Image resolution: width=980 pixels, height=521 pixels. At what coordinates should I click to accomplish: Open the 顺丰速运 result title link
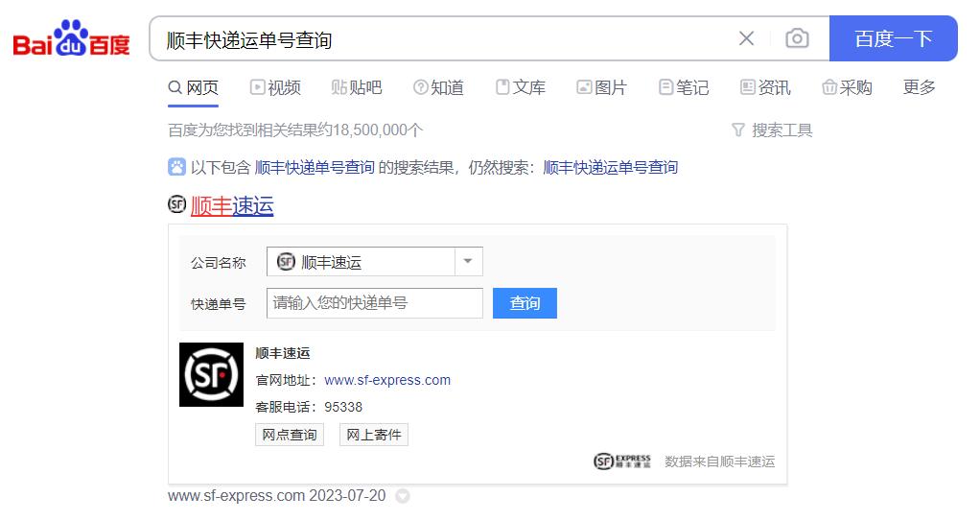click(x=232, y=205)
